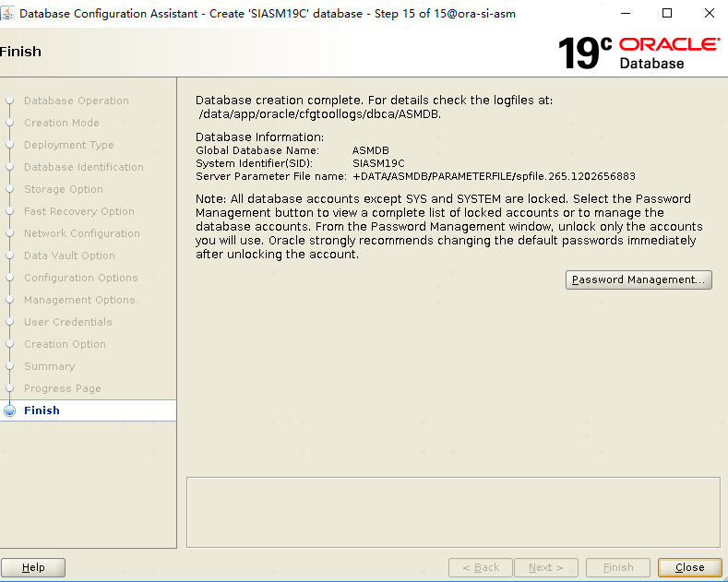Select the Database Identification step
The height and width of the screenshot is (582, 728).
[x=84, y=167]
